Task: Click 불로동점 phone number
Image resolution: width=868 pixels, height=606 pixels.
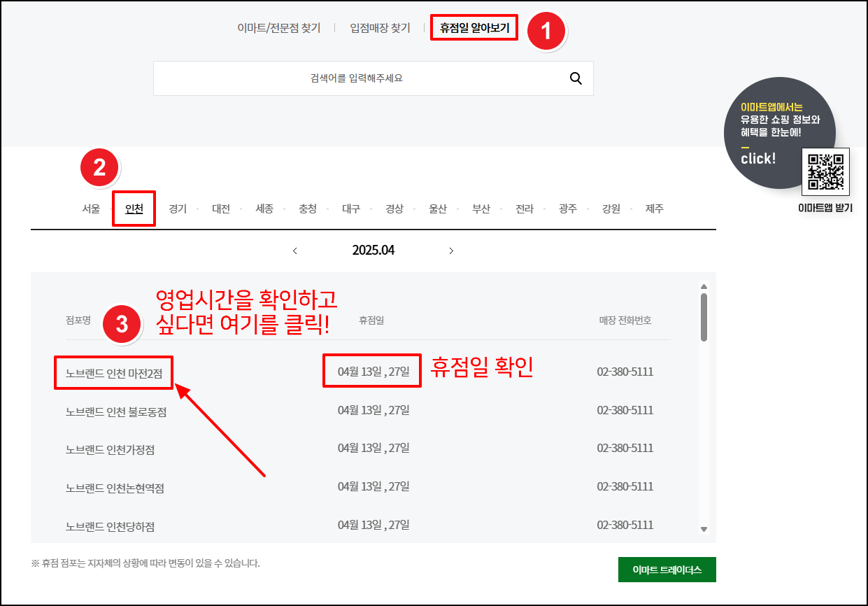Action: click(x=625, y=410)
